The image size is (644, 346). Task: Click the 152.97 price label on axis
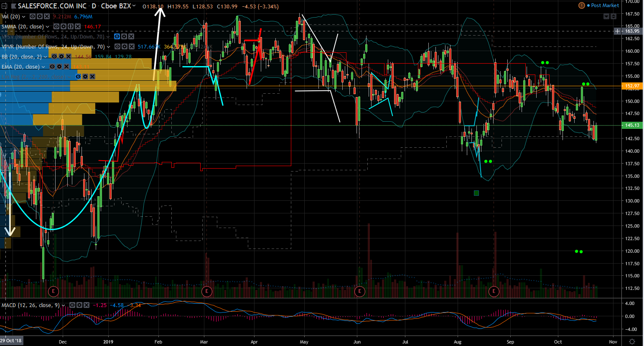click(631, 86)
